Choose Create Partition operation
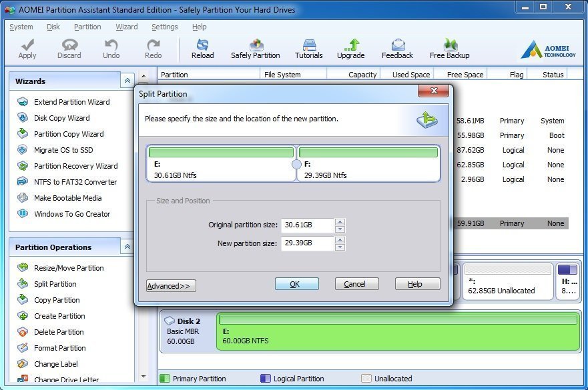 (51, 316)
